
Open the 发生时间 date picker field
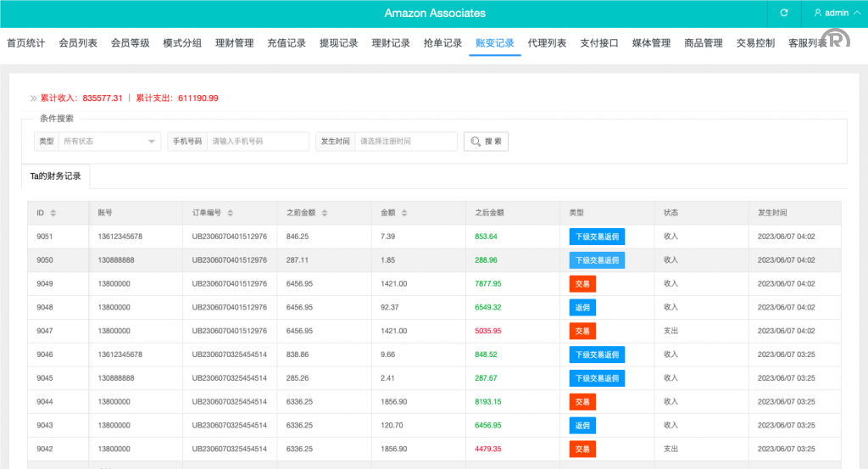point(405,142)
